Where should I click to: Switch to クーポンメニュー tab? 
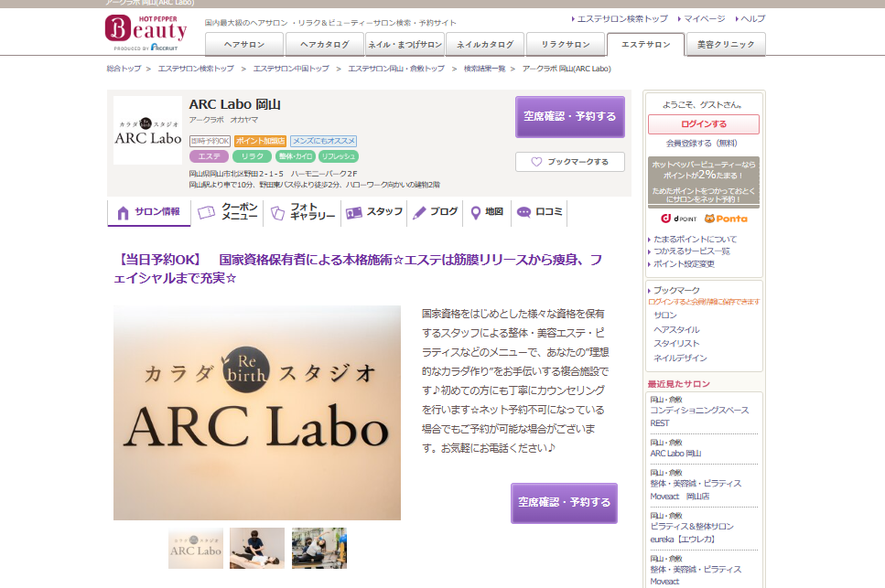pos(228,212)
